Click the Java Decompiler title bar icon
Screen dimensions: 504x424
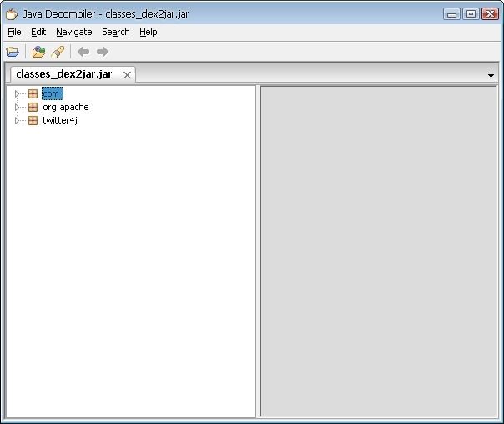[x=12, y=14]
